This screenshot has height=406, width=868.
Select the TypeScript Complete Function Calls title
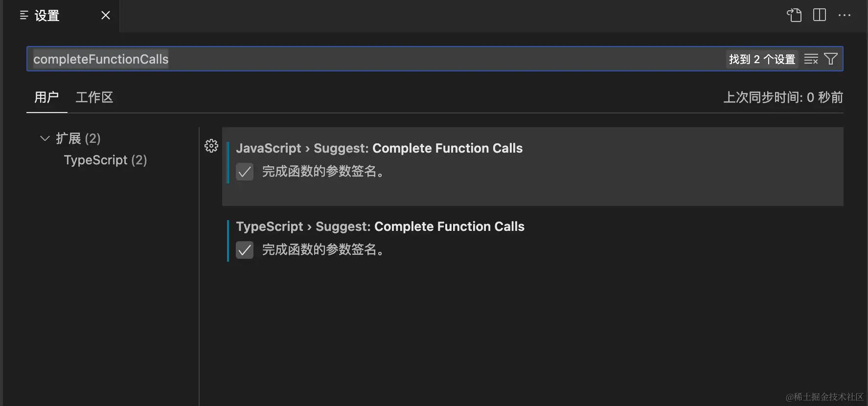tap(380, 226)
